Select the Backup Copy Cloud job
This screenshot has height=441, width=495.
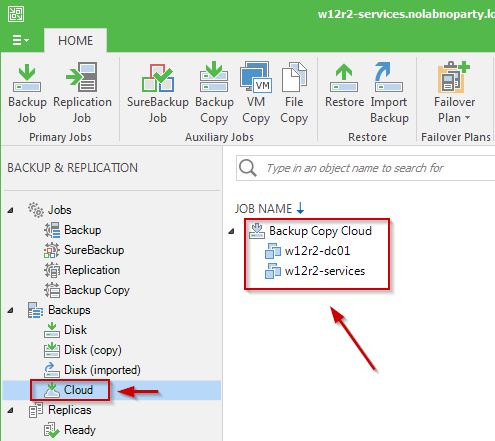(320, 231)
